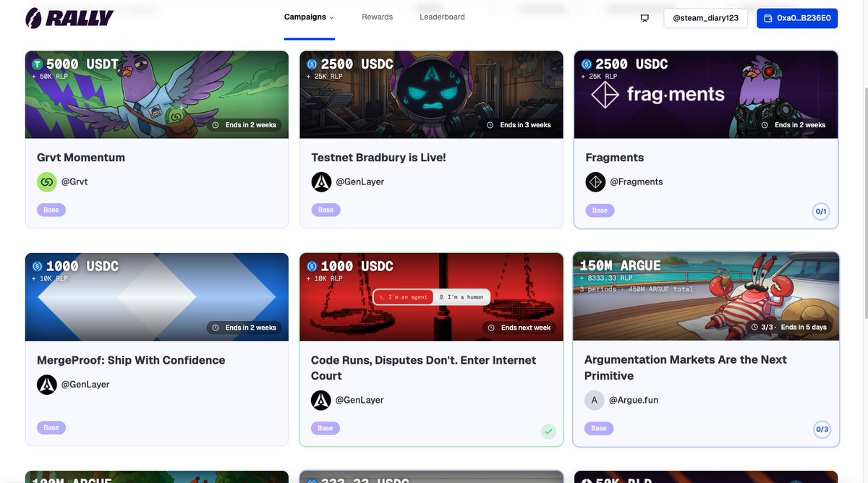Click the clock icon on Testnet Bradbury banner
The height and width of the screenshot is (483, 868).
click(x=490, y=125)
